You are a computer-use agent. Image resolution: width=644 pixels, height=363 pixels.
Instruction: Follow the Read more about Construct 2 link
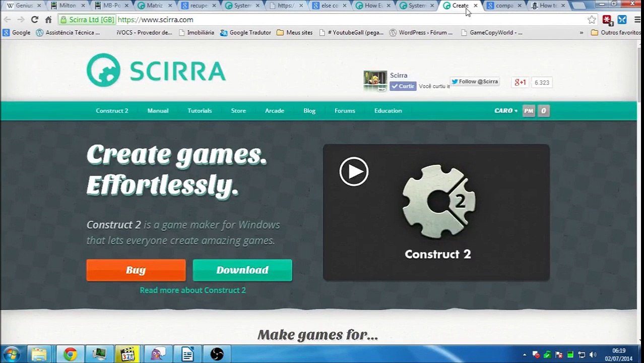192,290
